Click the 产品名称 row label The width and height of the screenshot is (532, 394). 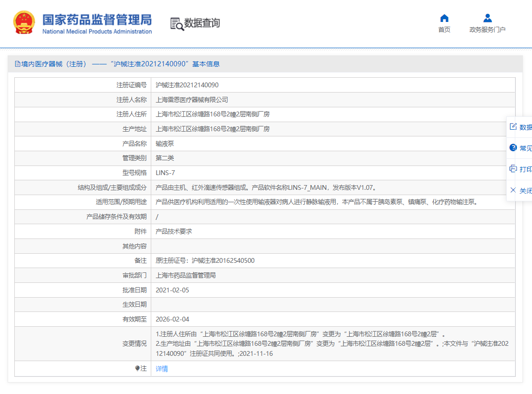pyautogui.click(x=135, y=144)
